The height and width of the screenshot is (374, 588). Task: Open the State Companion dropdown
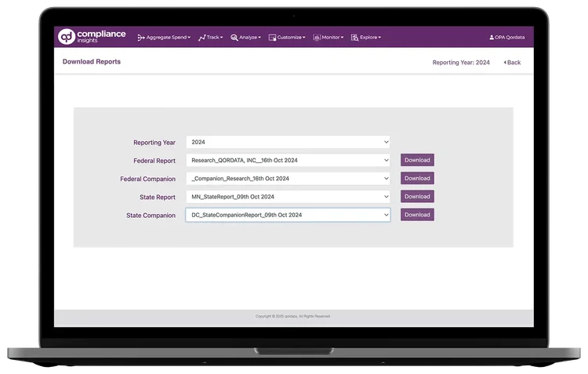pyautogui.click(x=288, y=215)
